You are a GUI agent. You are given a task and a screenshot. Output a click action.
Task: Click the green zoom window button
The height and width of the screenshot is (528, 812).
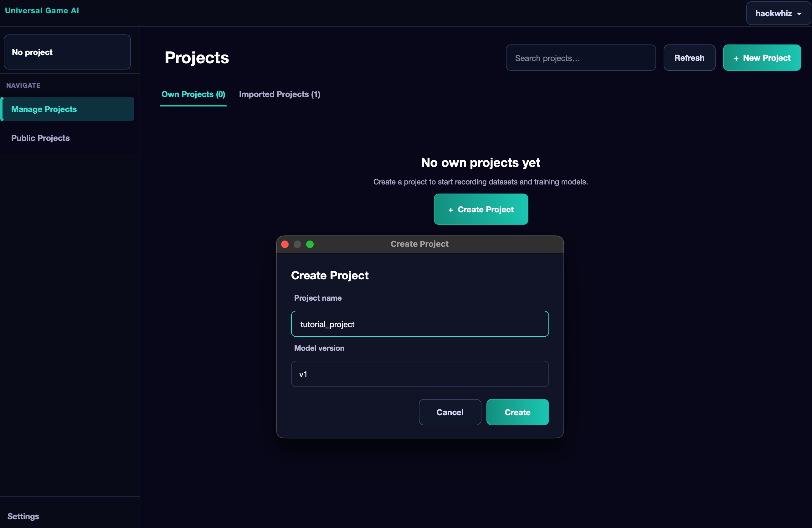click(310, 244)
